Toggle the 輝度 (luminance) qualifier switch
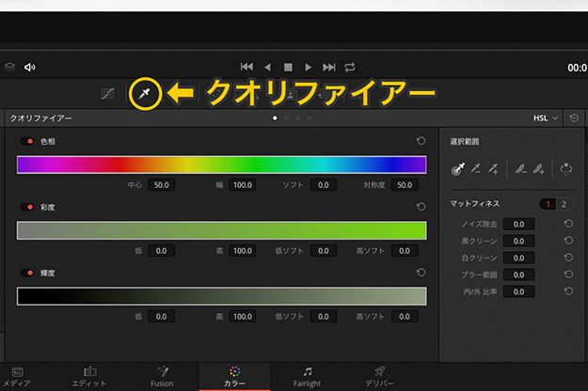Screen dimensions: 588x391 point(26,273)
